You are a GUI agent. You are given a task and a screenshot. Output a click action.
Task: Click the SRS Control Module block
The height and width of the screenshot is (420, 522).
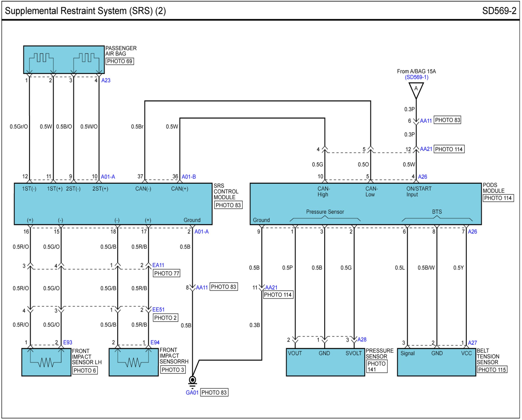pos(113,204)
